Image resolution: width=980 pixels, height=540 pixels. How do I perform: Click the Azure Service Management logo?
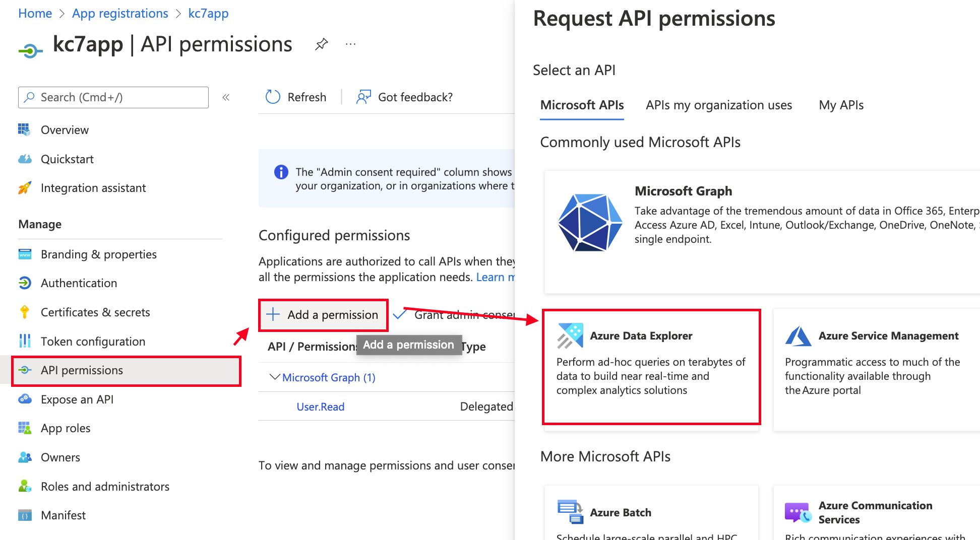799,336
